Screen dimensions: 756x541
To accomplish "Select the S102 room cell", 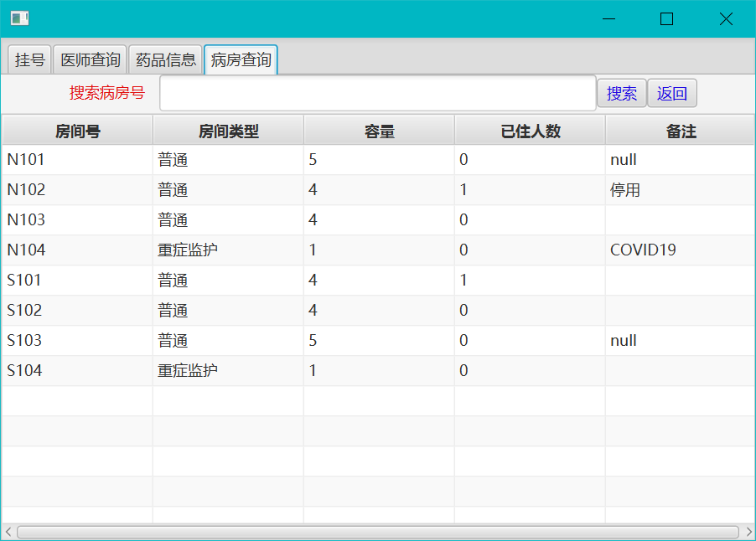I will click(x=77, y=310).
